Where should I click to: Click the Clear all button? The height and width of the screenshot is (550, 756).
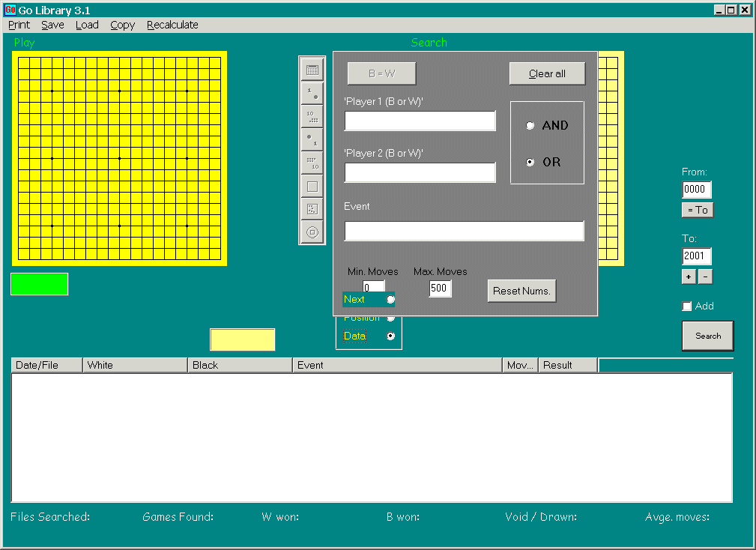tap(547, 73)
